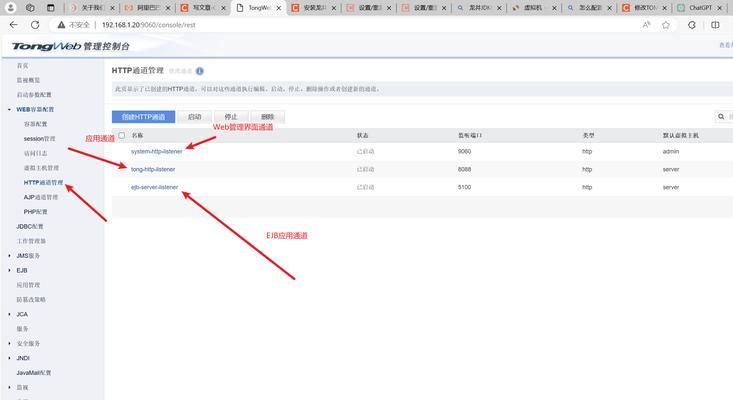Click port cell 9060
Viewport: 733px width, 400px height.
tap(464, 151)
